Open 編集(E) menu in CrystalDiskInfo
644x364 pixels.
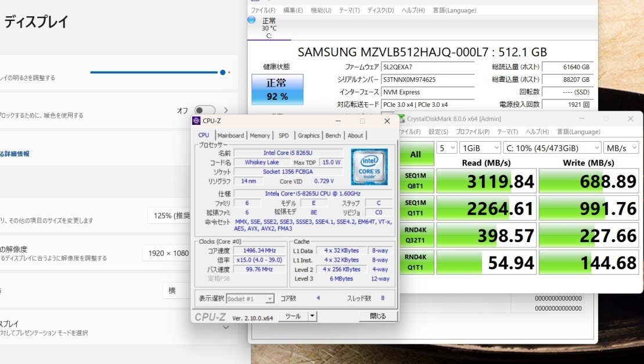pyautogui.click(x=293, y=10)
